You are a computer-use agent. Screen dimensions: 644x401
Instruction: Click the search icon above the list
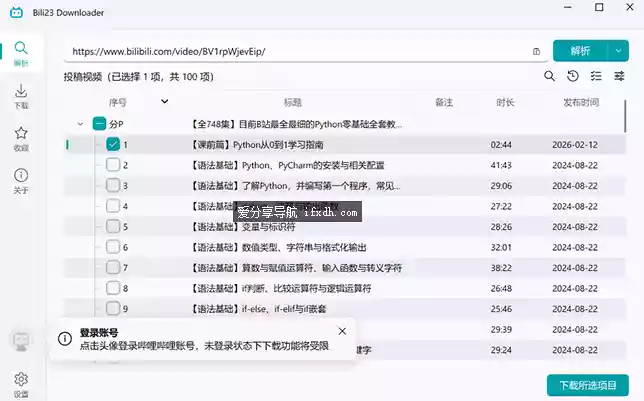(x=550, y=76)
